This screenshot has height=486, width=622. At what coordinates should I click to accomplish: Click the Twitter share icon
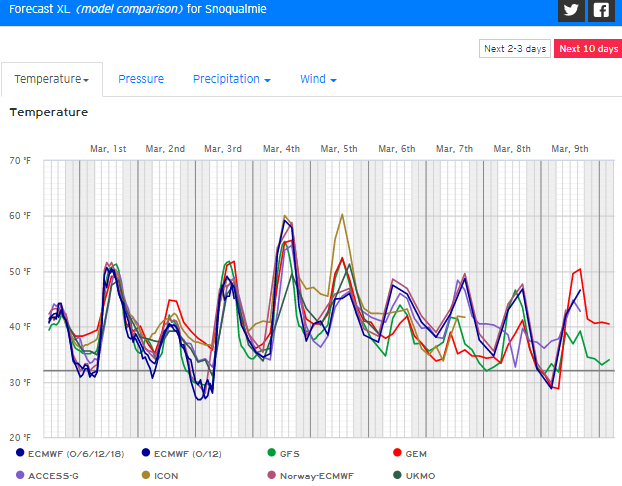[571, 11]
